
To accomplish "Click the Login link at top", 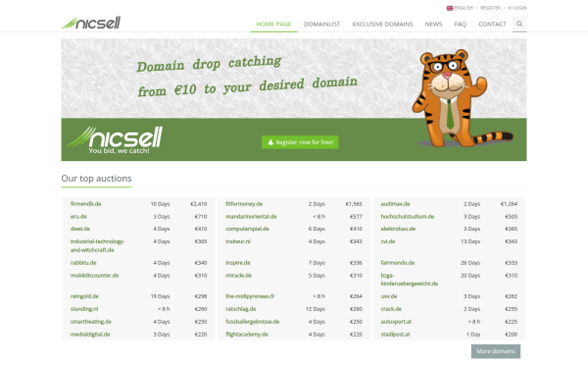I will [517, 8].
